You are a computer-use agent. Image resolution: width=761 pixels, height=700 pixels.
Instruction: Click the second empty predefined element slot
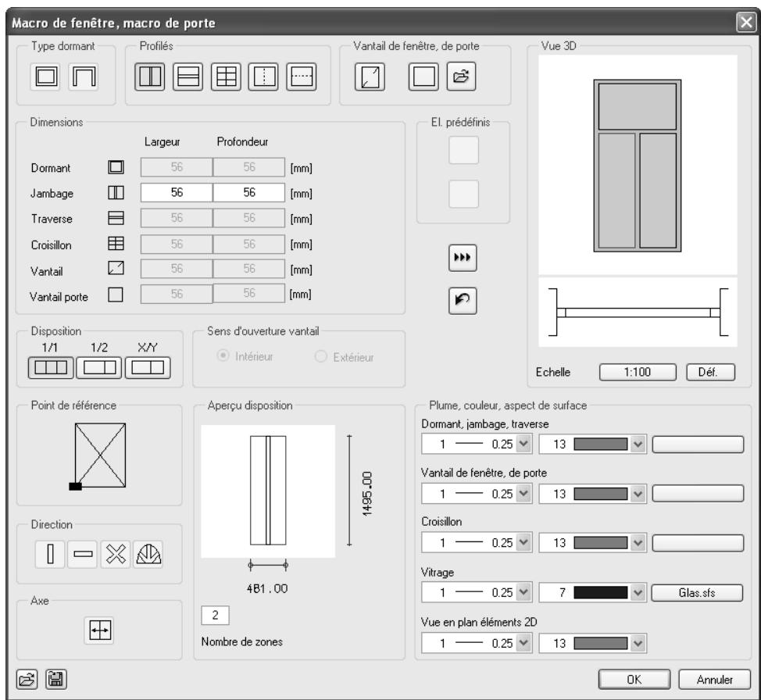[463, 194]
